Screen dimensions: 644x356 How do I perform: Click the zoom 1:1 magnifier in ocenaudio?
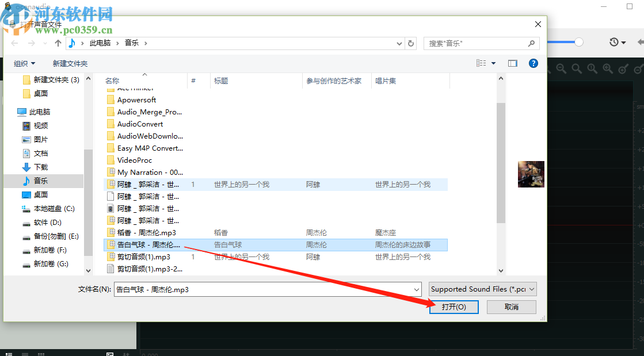pos(592,68)
